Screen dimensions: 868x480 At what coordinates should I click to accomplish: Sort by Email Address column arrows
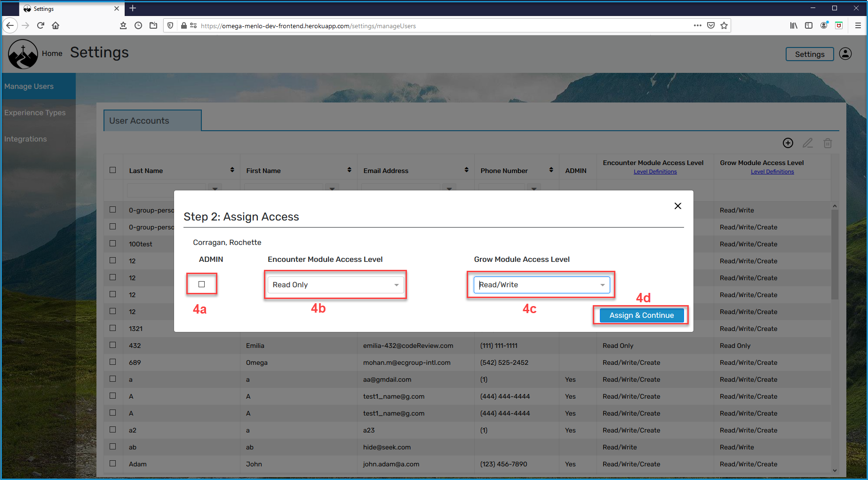coord(466,170)
